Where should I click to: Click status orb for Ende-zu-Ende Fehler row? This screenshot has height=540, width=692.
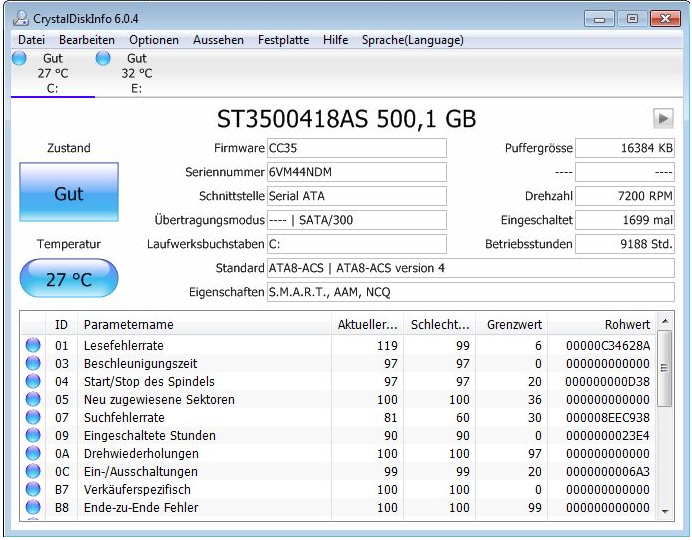click(x=33, y=507)
